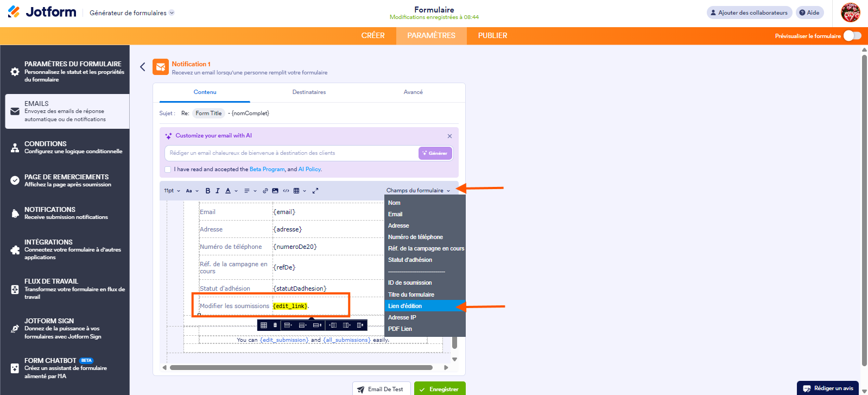
Task: Open the Générateur de formulaires dropdown
Action: pos(132,13)
